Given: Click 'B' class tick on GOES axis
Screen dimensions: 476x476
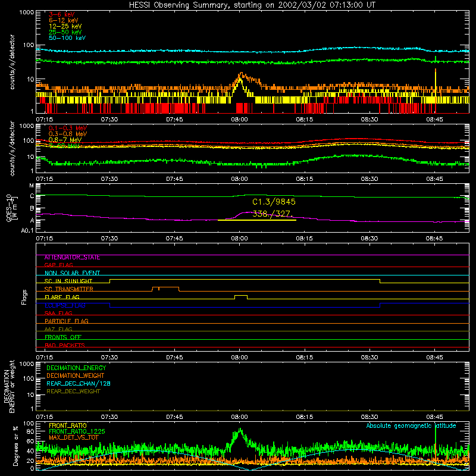Looking at the screenshot, I should [32, 209].
